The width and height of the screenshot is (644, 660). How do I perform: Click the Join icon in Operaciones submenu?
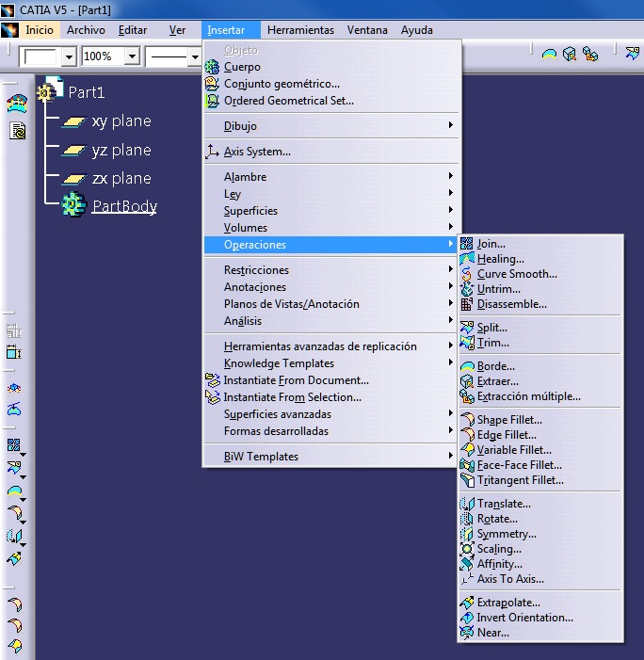tap(466, 244)
